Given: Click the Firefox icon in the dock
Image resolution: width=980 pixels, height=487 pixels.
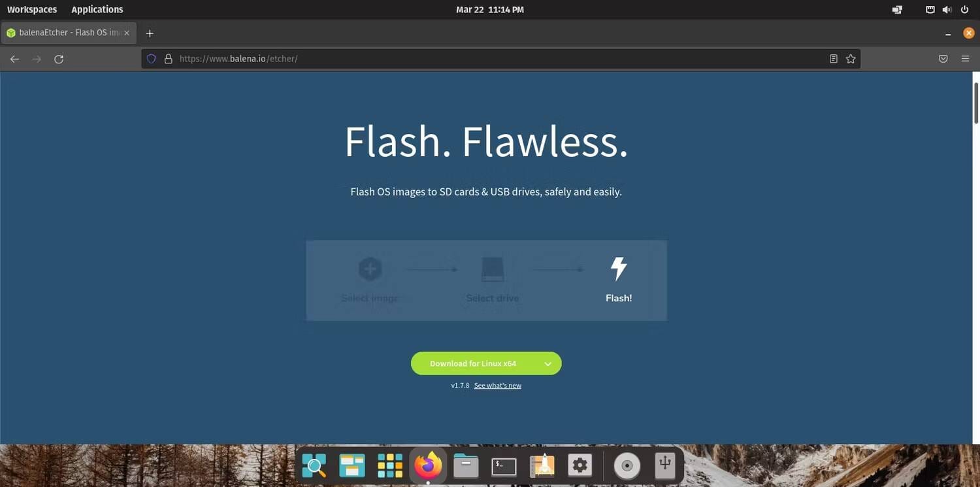Looking at the screenshot, I should coord(427,465).
